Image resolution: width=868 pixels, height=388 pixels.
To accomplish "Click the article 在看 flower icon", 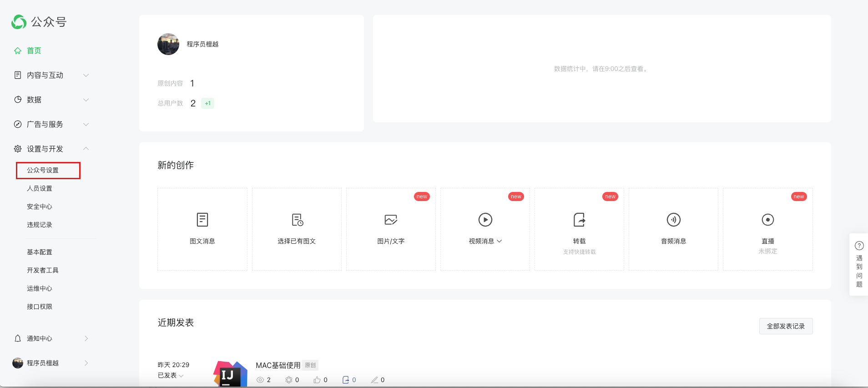I will 289,380.
